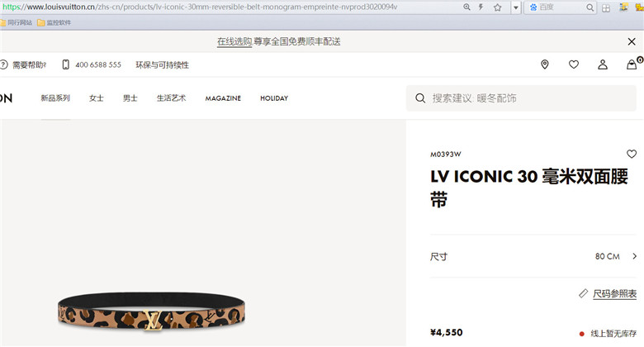Open the 新品系列 menu

tap(55, 98)
